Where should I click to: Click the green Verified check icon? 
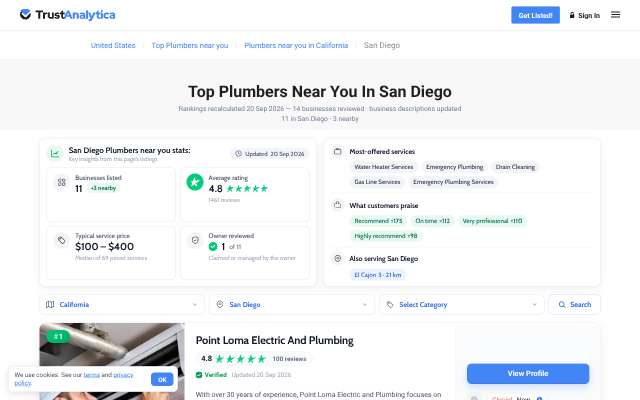click(199, 375)
